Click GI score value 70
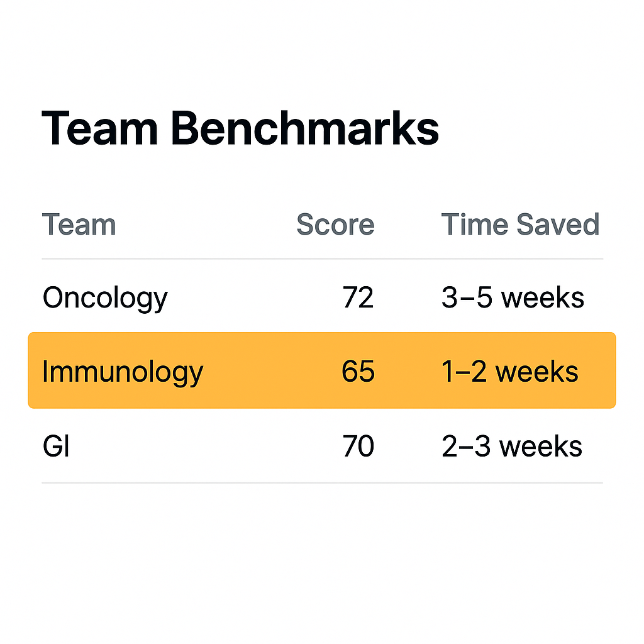Image resolution: width=644 pixels, height=644 pixels. [358, 446]
